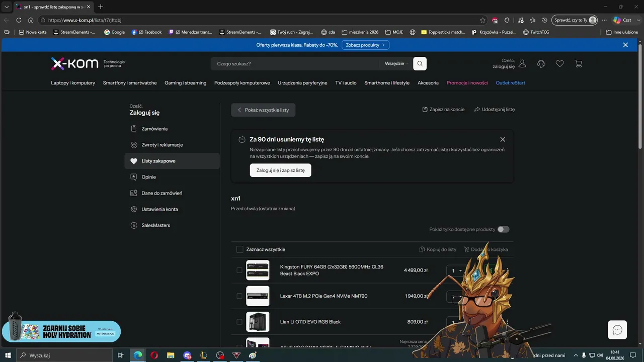Screen dimensions: 644x362
Task: Open the Paint app from the taskbar
Action: click(253, 355)
